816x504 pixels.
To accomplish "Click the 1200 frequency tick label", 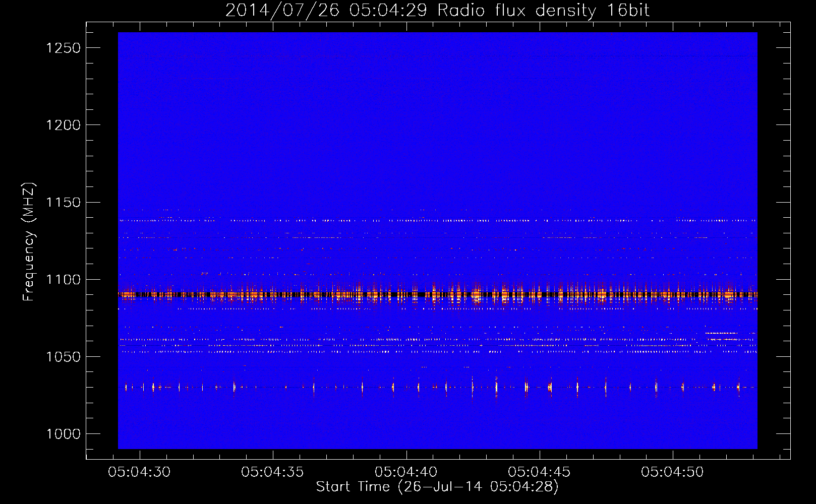I will 63,125.
